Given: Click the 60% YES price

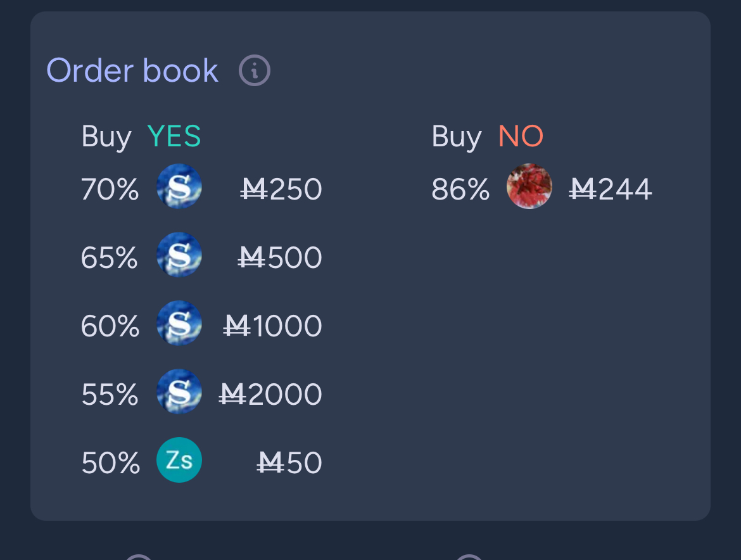Looking at the screenshot, I should (x=110, y=326).
